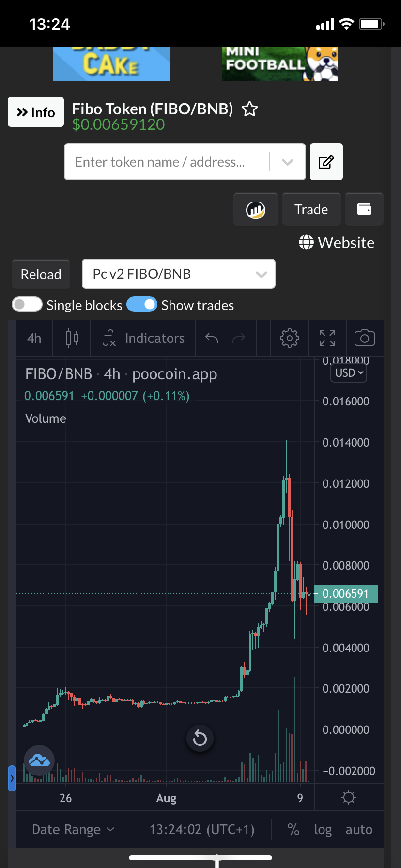Image resolution: width=401 pixels, height=868 pixels.
Task: Open the wallet icon button
Action: coord(364,209)
